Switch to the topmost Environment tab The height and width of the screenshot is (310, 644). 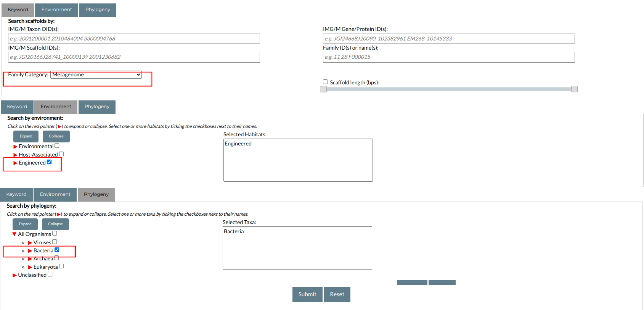[x=56, y=10]
